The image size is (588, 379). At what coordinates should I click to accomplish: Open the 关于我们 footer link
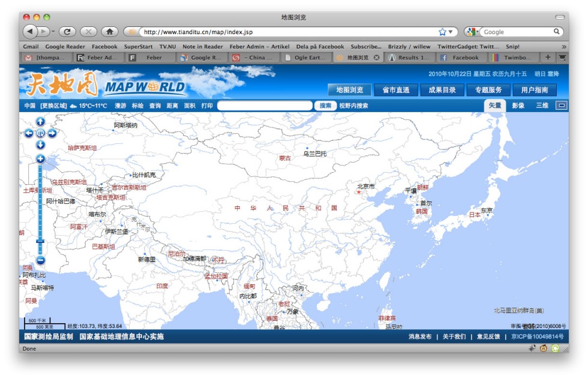click(454, 336)
